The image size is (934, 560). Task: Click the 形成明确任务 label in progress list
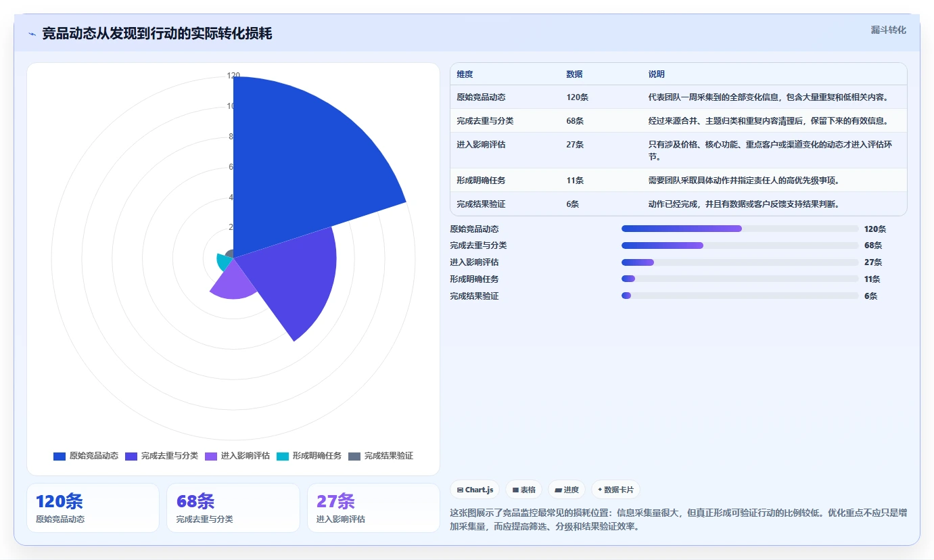474,279
